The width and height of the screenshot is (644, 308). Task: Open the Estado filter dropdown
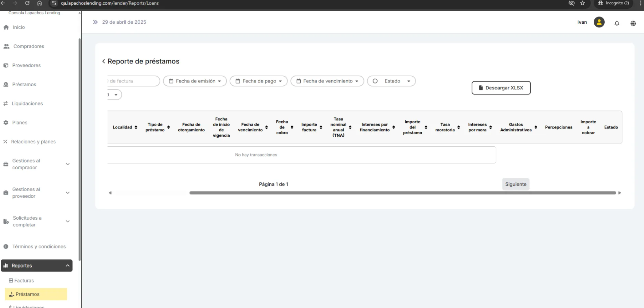pyautogui.click(x=391, y=81)
